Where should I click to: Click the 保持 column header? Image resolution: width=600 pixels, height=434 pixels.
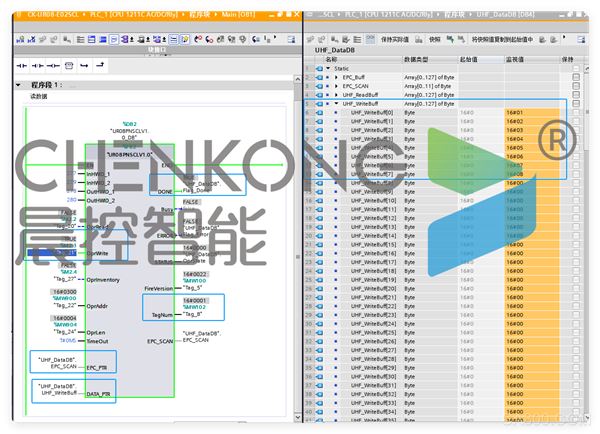(x=567, y=59)
